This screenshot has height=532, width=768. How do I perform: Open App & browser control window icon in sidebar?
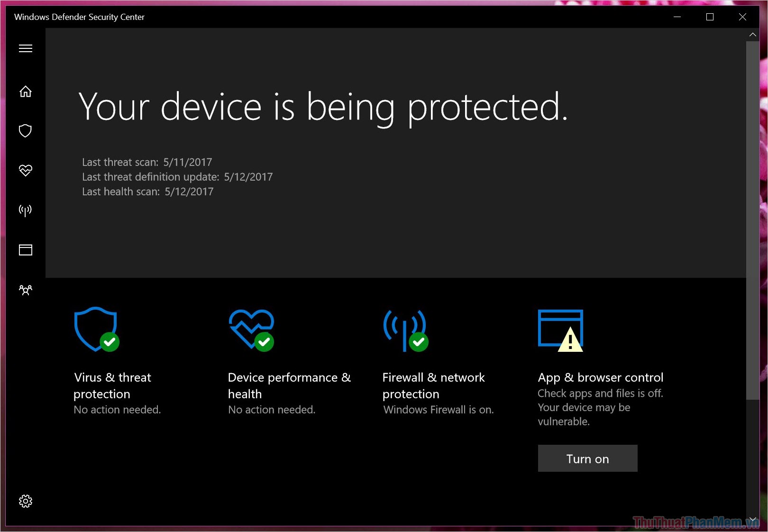click(x=25, y=250)
